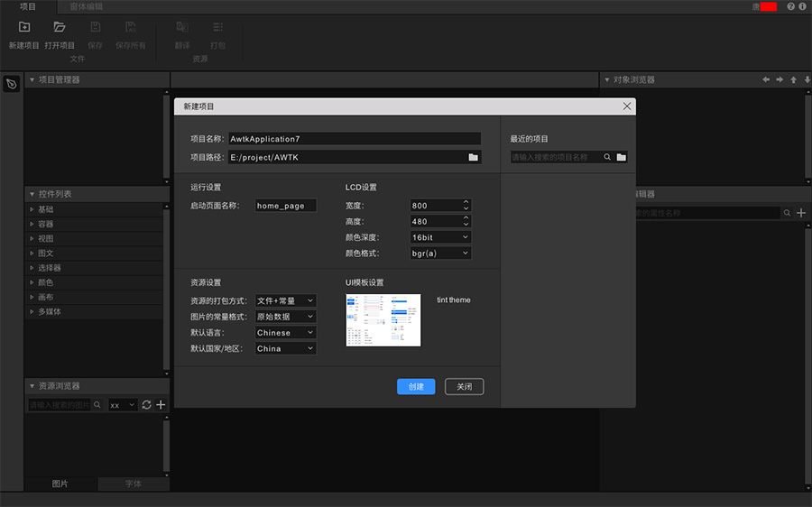The height and width of the screenshot is (507, 812).
Task: Click the search icon in recent projects
Action: [608, 157]
